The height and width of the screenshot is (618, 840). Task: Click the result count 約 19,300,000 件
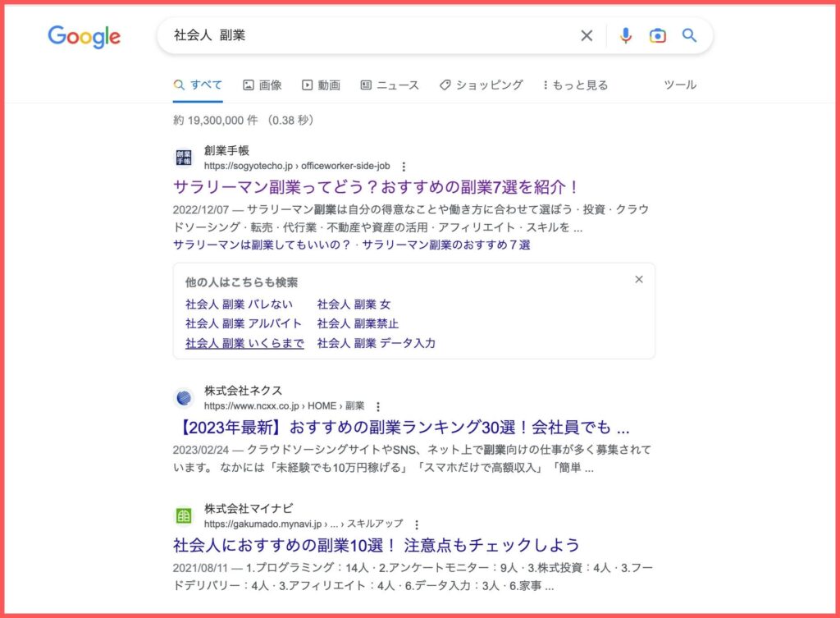tap(216, 120)
